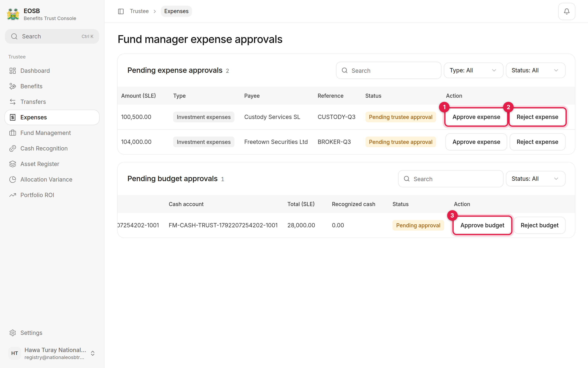
Task: Click the Expenses receipt icon
Action: [13, 117]
